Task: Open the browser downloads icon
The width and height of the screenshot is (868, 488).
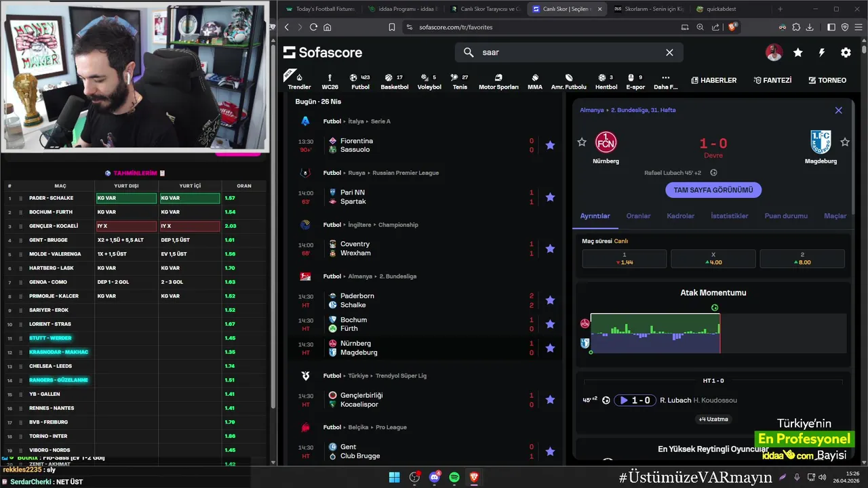Action: click(810, 27)
